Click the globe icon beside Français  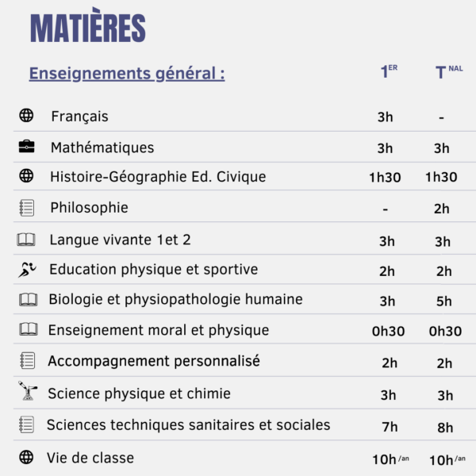point(26,116)
